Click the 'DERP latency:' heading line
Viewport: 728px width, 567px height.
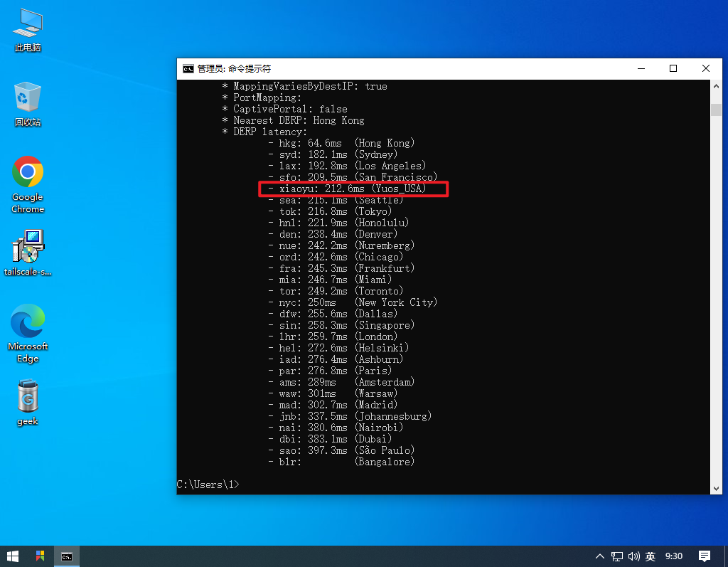coord(264,132)
